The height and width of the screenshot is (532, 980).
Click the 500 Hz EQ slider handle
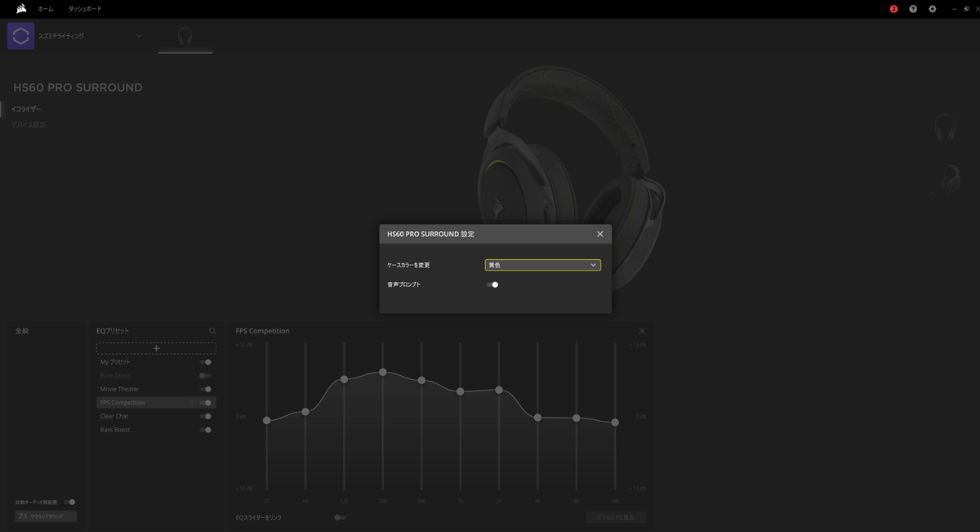(421, 380)
